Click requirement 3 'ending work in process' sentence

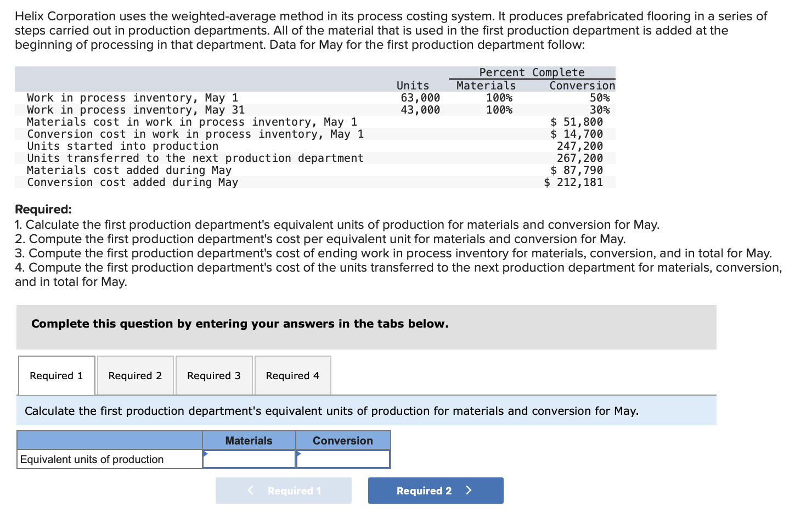coord(393,254)
